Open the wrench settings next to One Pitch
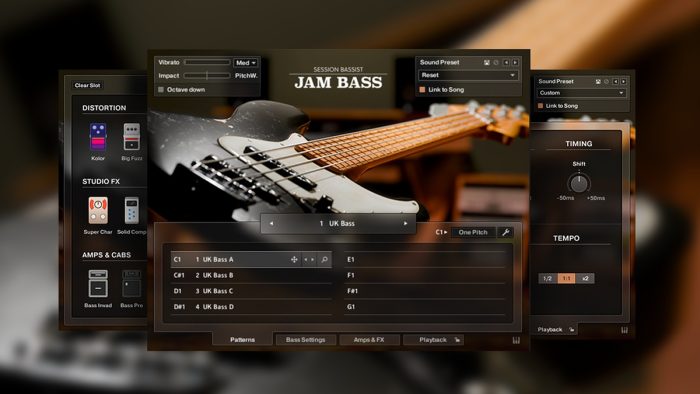700x394 pixels. [505, 232]
